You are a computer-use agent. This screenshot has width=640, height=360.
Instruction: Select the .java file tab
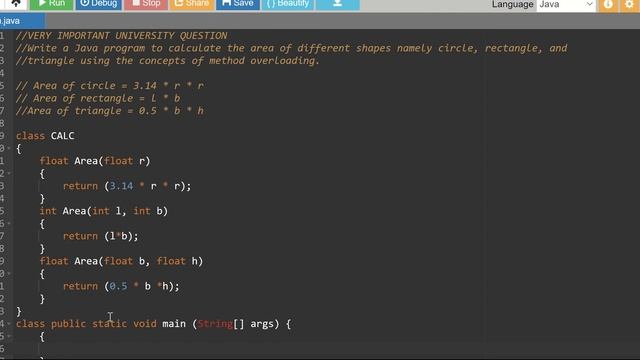tap(21, 21)
